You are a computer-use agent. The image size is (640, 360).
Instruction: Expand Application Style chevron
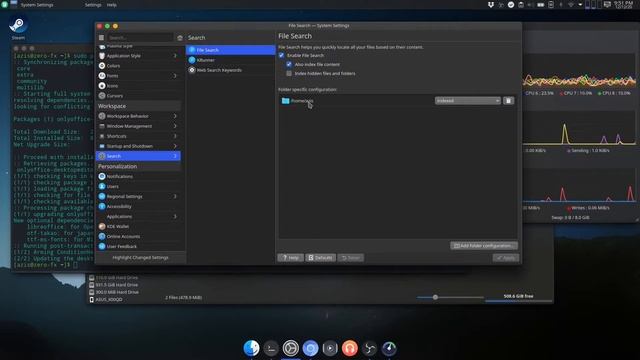click(x=175, y=56)
